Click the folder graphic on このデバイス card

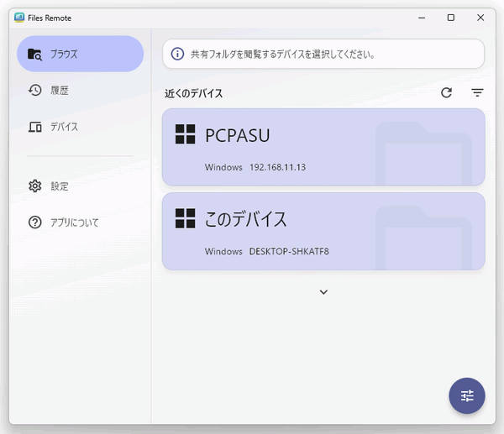pos(423,238)
